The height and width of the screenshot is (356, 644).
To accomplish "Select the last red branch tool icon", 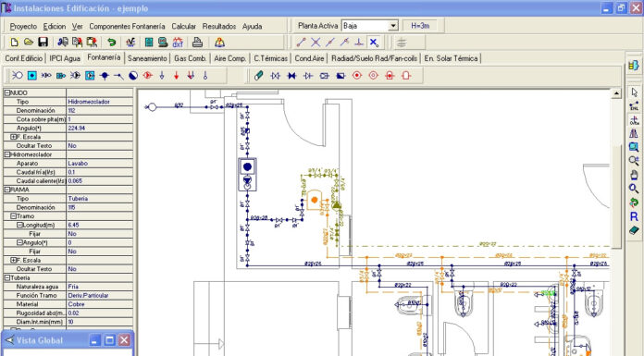I will click(x=406, y=76).
